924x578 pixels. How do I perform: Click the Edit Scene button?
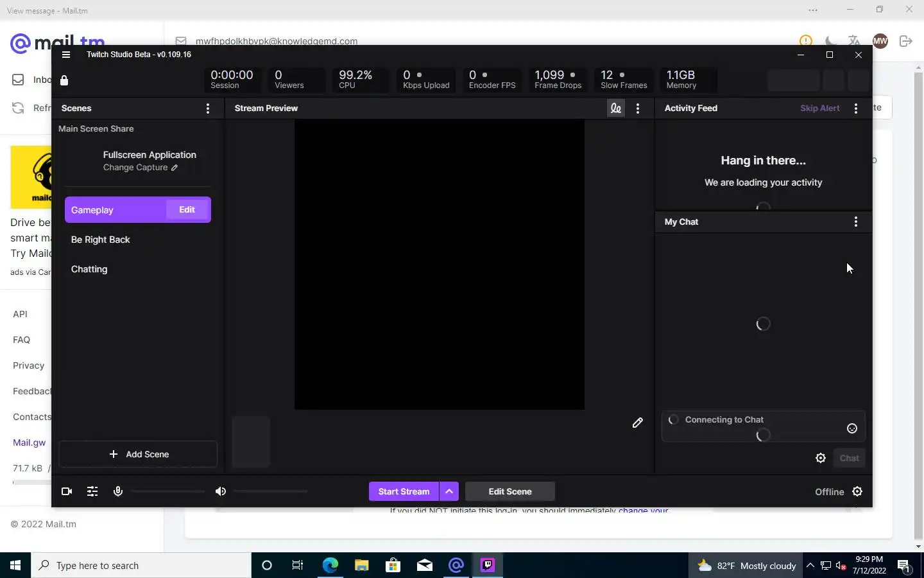click(510, 491)
